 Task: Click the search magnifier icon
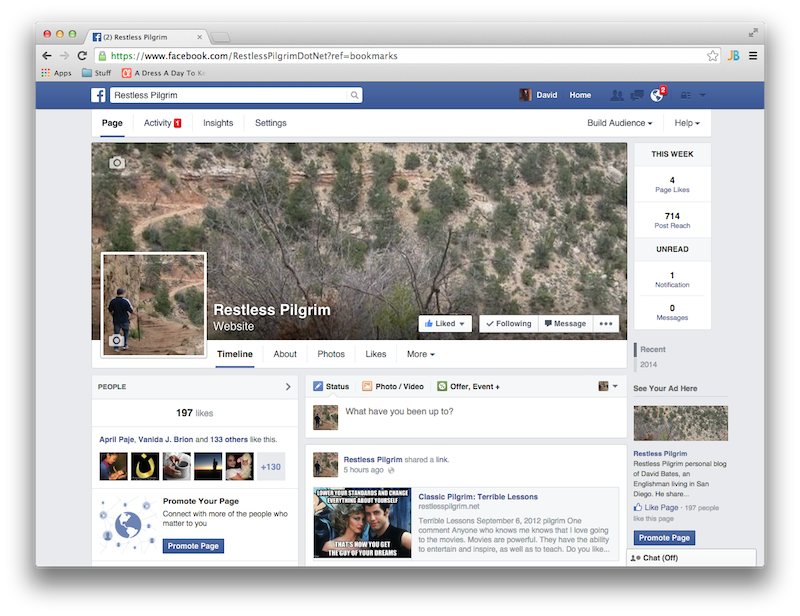point(354,95)
